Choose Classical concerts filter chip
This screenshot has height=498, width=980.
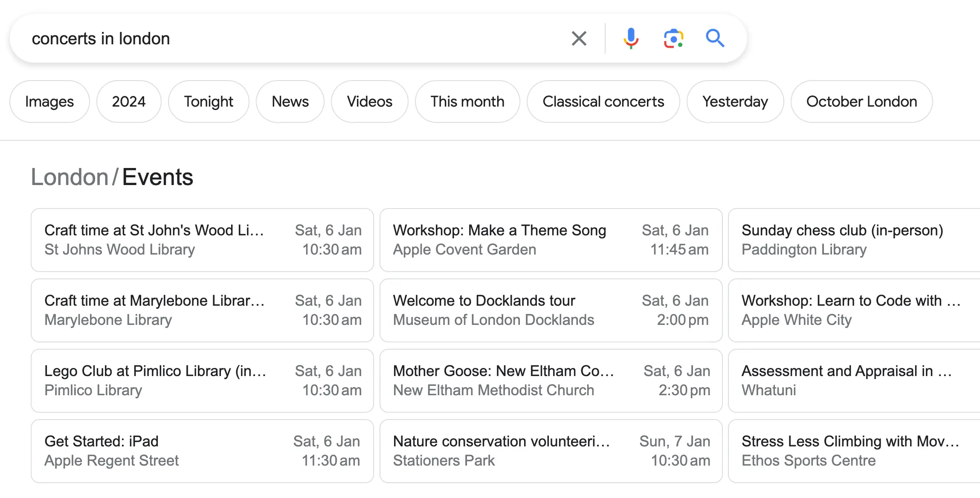tap(603, 101)
